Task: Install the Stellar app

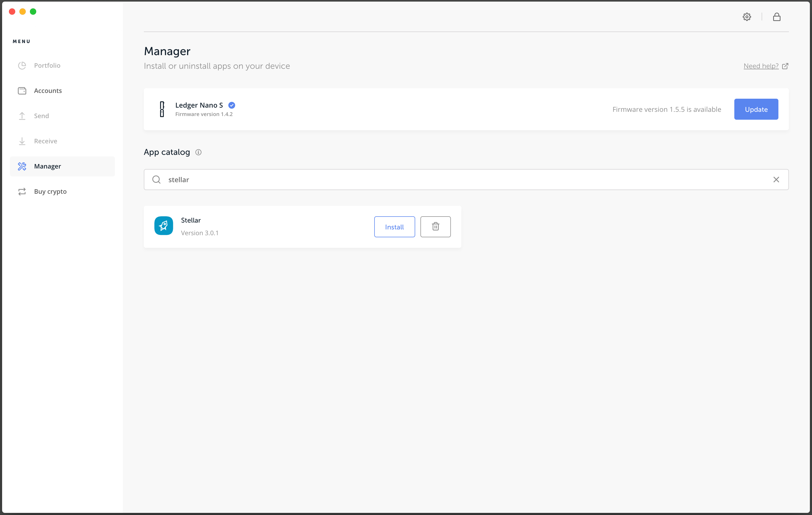Action: click(394, 227)
